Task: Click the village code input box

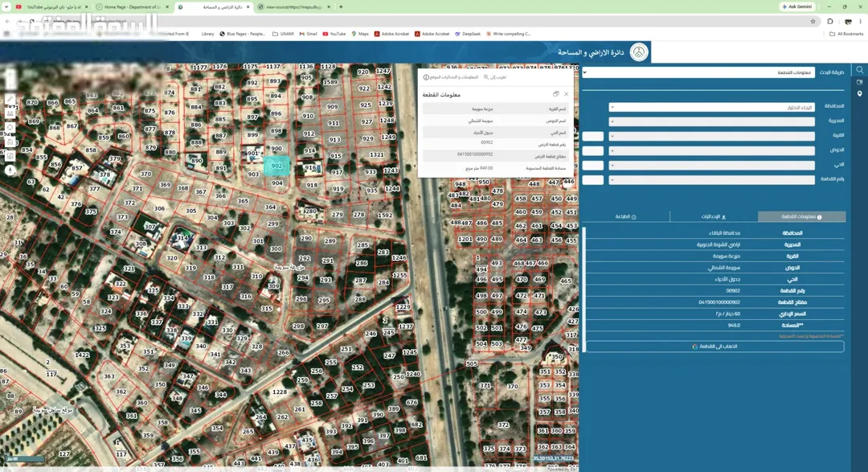Action: (x=593, y=136)
